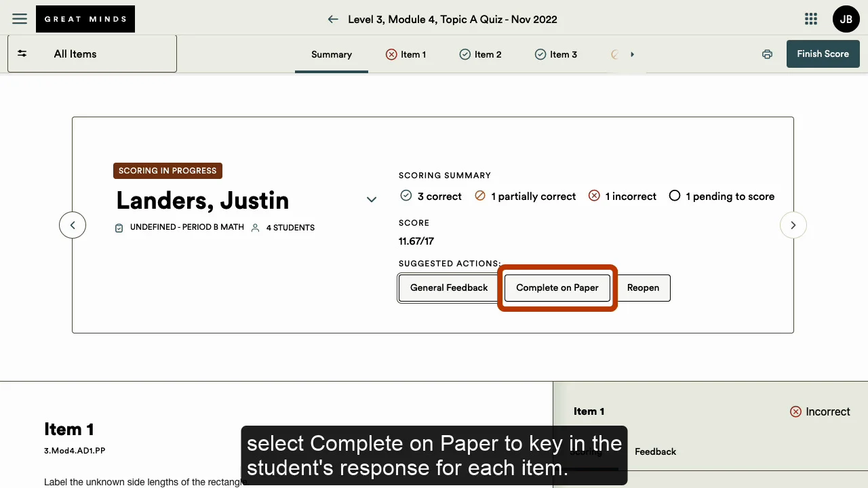Viewport: 868px width, 488px height.
Task: Click the red X icon beside 1 incorrect
Action: pyautogui.click(x=594, y=196)
